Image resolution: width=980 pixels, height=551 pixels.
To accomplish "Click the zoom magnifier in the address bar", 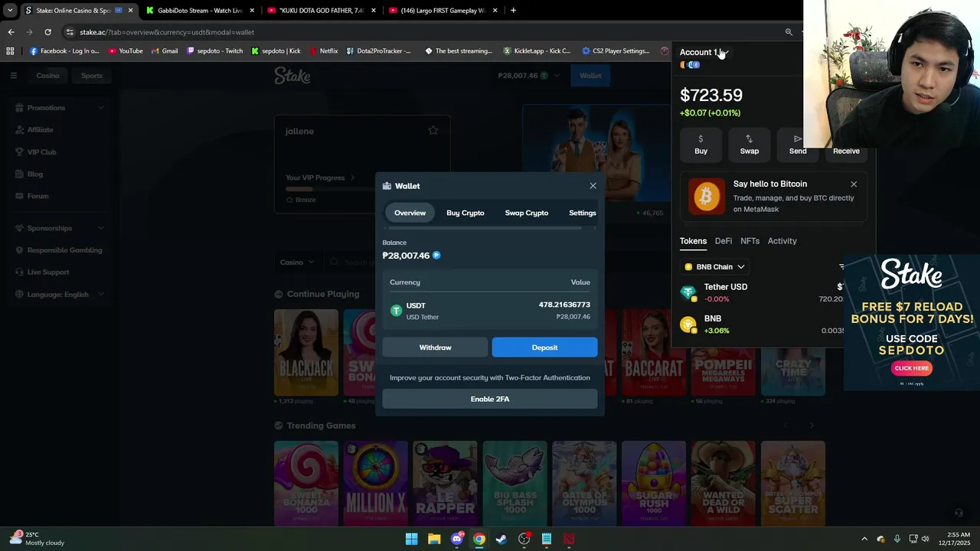I will click(789, 32).
